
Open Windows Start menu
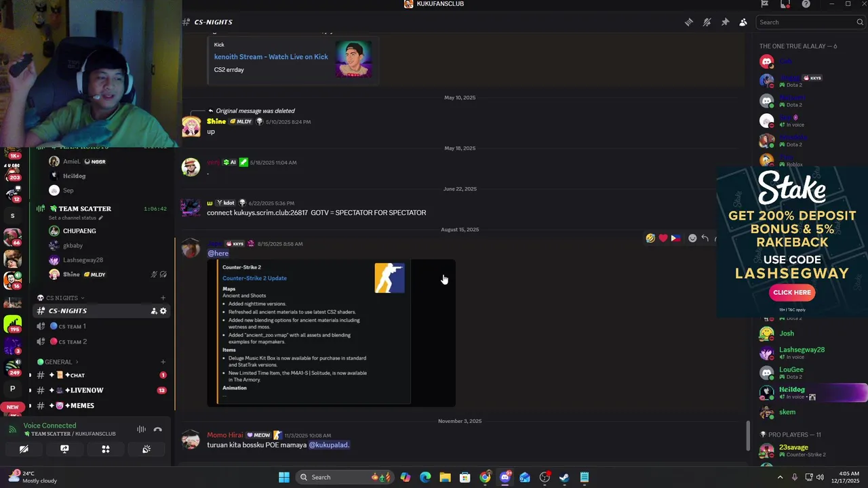tap(284, 477)
